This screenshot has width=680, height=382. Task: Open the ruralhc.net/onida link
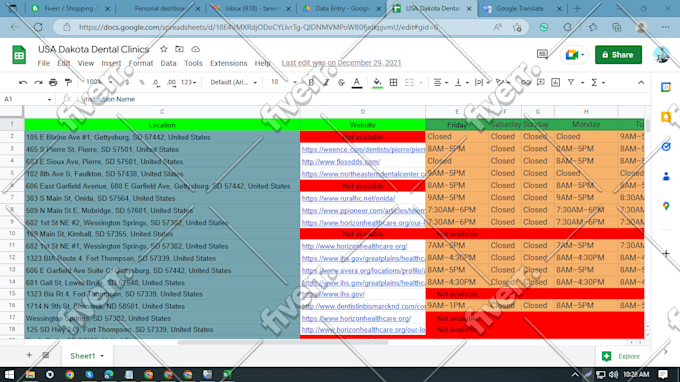(348, 199)
